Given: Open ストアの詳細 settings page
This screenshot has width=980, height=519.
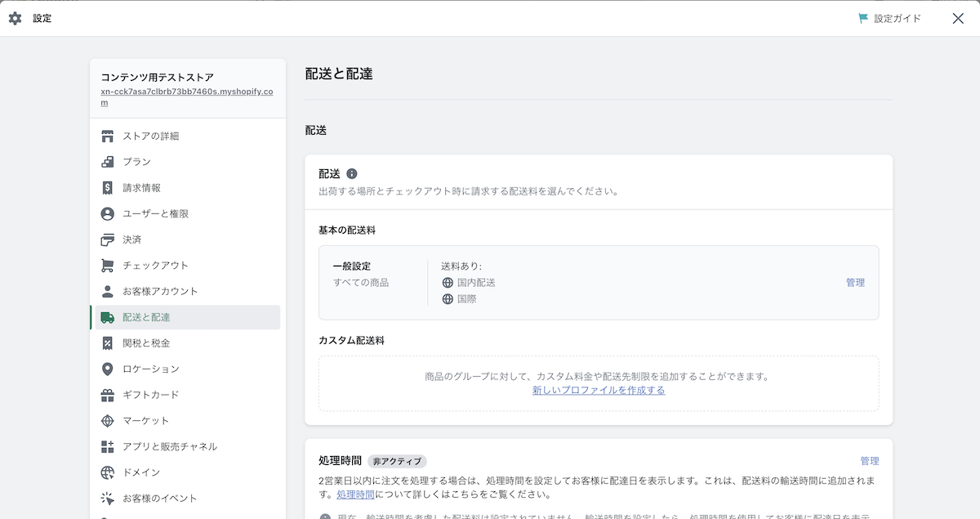Looking at the screenshot, I should pyautogui.click(x=188, y=136).
